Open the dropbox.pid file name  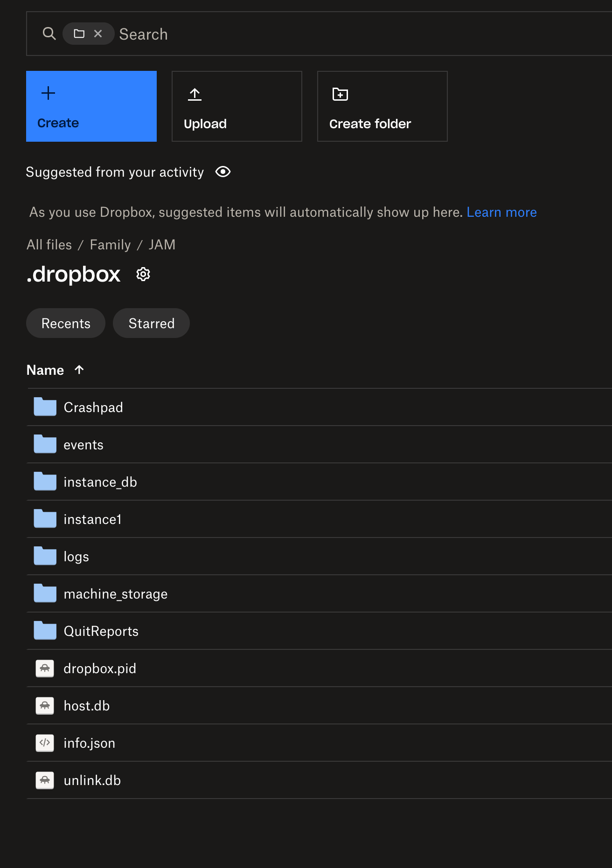(x=100, y=669)
